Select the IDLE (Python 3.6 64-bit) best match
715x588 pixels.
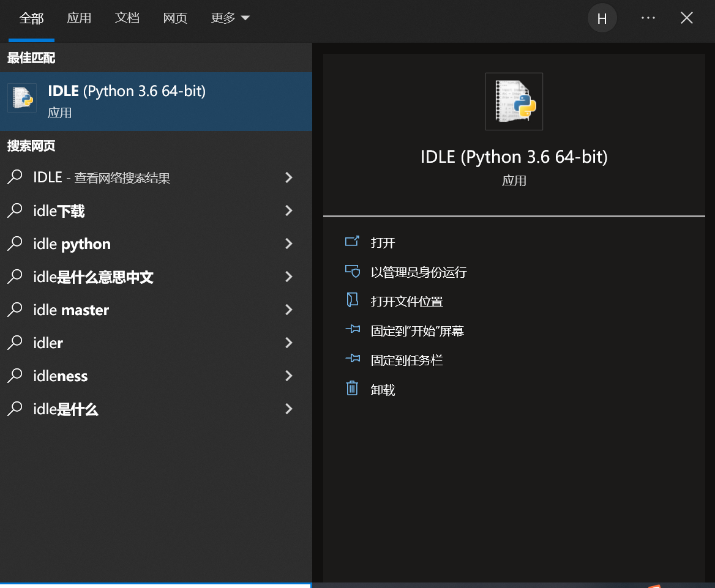pos(156,102)
